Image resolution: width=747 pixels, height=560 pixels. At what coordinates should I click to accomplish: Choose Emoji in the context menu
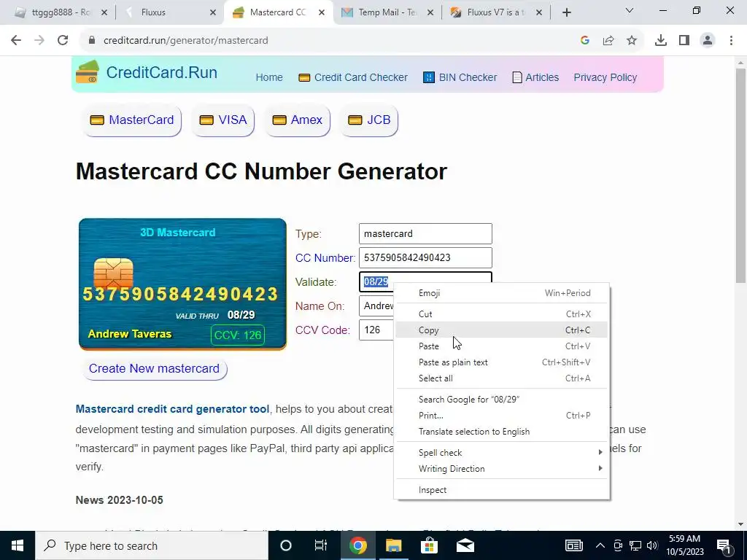pyautogui.click(x=502, y=293)
